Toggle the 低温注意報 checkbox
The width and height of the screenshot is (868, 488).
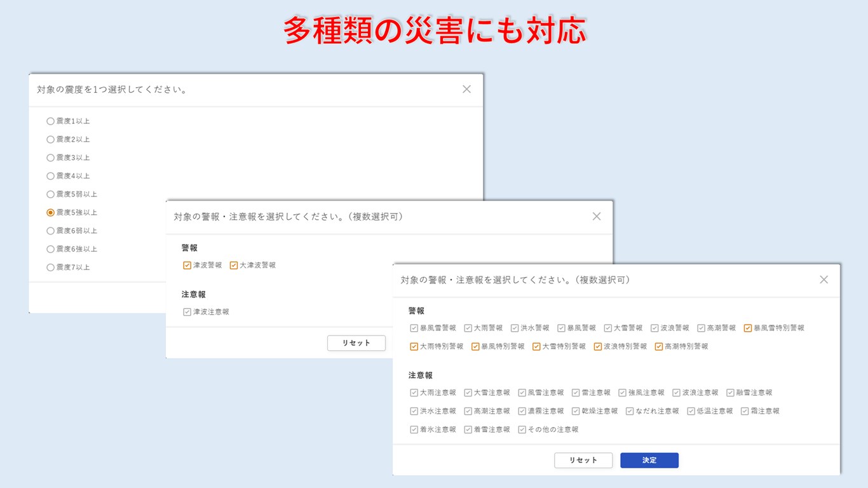691,411
